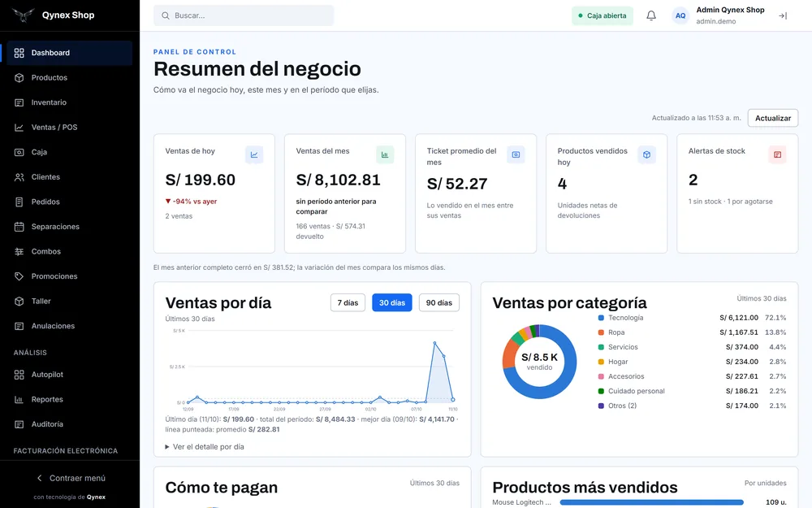The image size is (812, 508).
Task: Click the S/ 8,102.81 monthly sales value
Action: tap(338, 180)
